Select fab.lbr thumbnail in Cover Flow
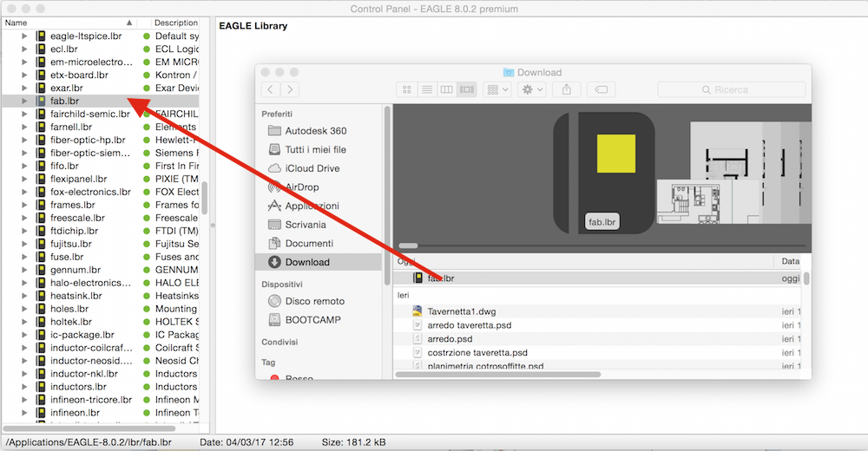Viewport: 868px width, 451px height. [604, 173]
